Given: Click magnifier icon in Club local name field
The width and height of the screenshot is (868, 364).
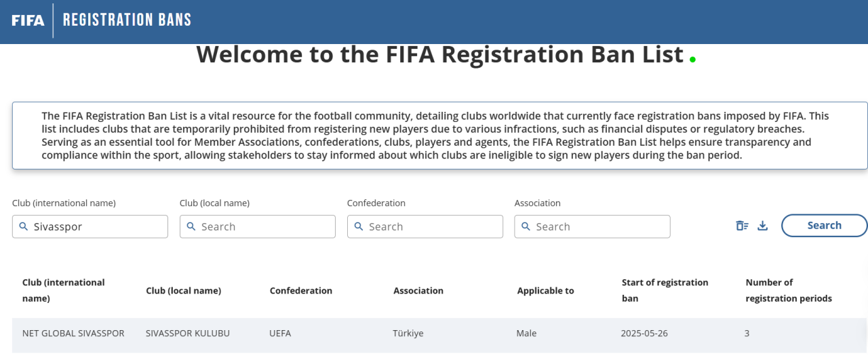Looking at the screenshot, I should [191, 226].
